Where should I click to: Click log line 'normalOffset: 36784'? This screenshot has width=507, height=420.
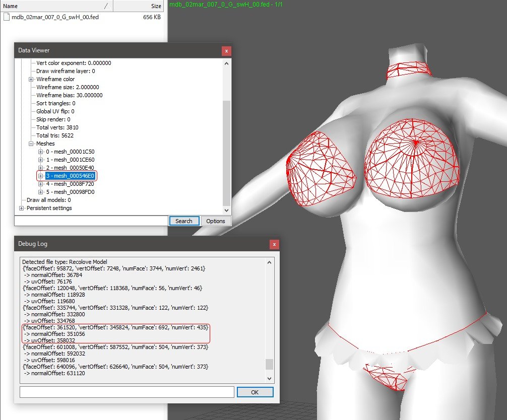pyautogui.click(x=53, y=275)
